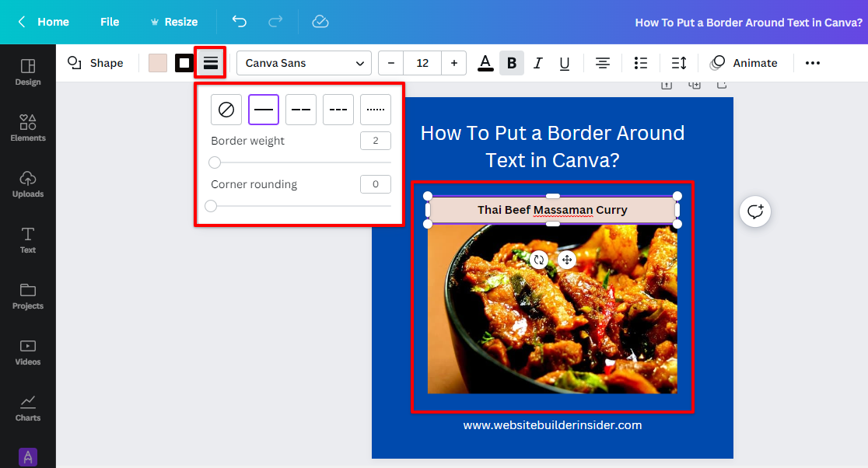Click the undo arrow icon
This screenshot has height=468, width=868.
[240, 22]
